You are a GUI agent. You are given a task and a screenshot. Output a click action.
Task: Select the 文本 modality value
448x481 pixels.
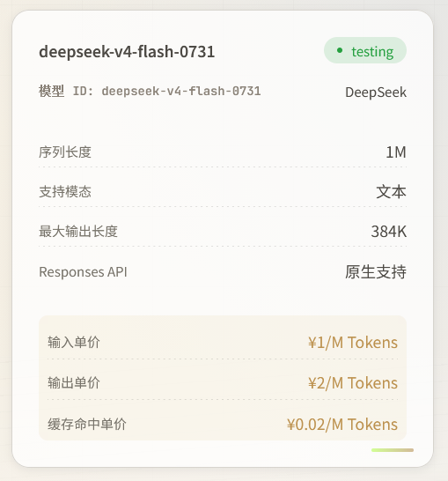tap(392, 192)
